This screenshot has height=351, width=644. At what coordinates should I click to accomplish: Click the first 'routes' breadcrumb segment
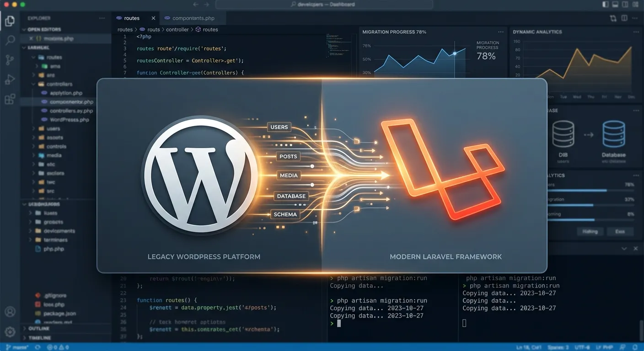click(x=125, y=29)
